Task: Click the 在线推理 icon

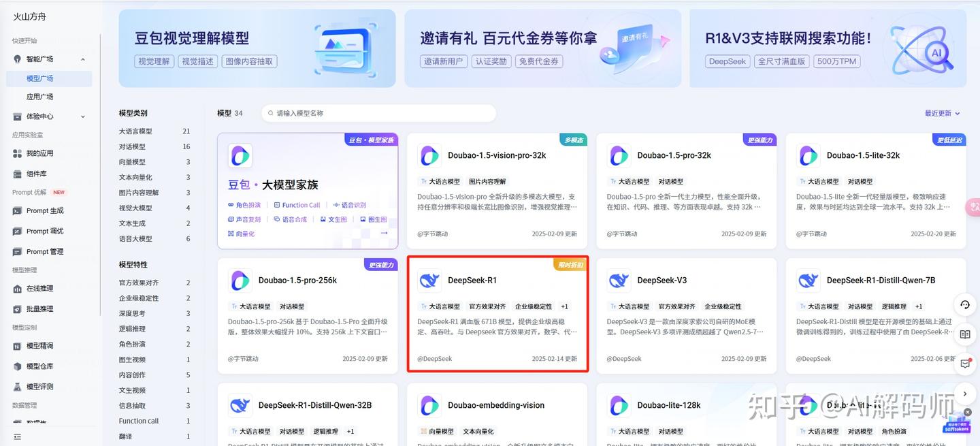Action: [x=18, y=289]
